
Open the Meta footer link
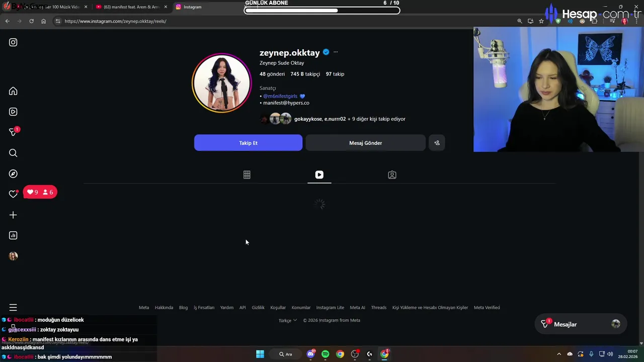(x=144, y=308)
